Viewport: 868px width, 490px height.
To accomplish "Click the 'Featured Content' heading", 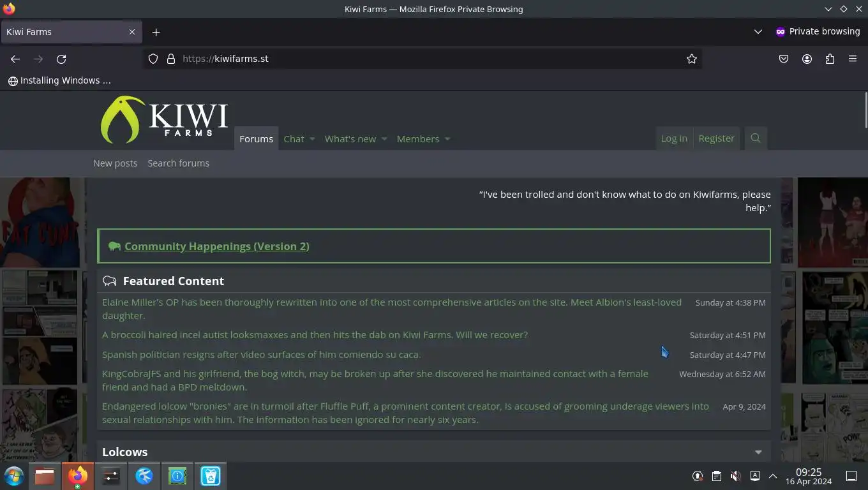I will point(174,281).
